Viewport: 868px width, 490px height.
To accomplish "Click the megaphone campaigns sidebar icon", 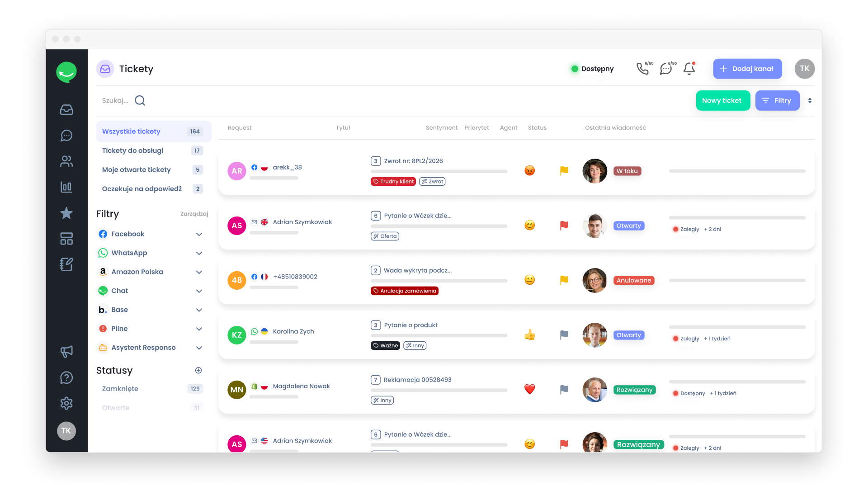I will [x=66, y=352].
